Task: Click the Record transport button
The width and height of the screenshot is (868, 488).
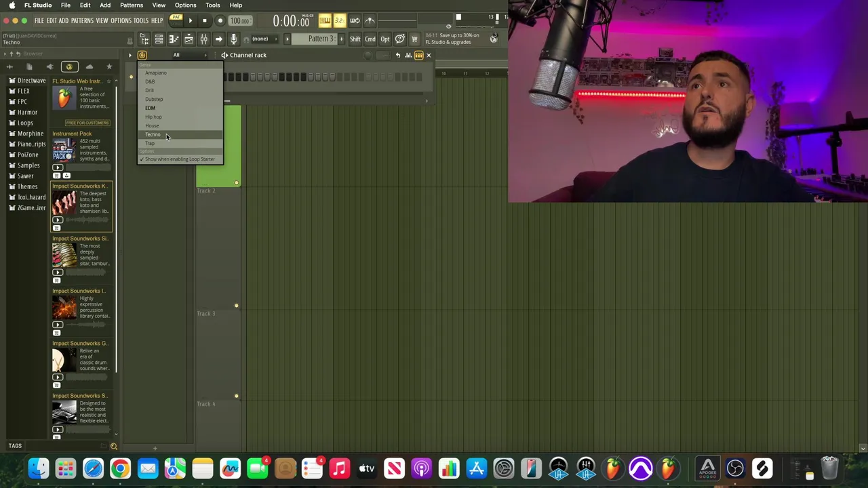Action: [x=220, y=20]
